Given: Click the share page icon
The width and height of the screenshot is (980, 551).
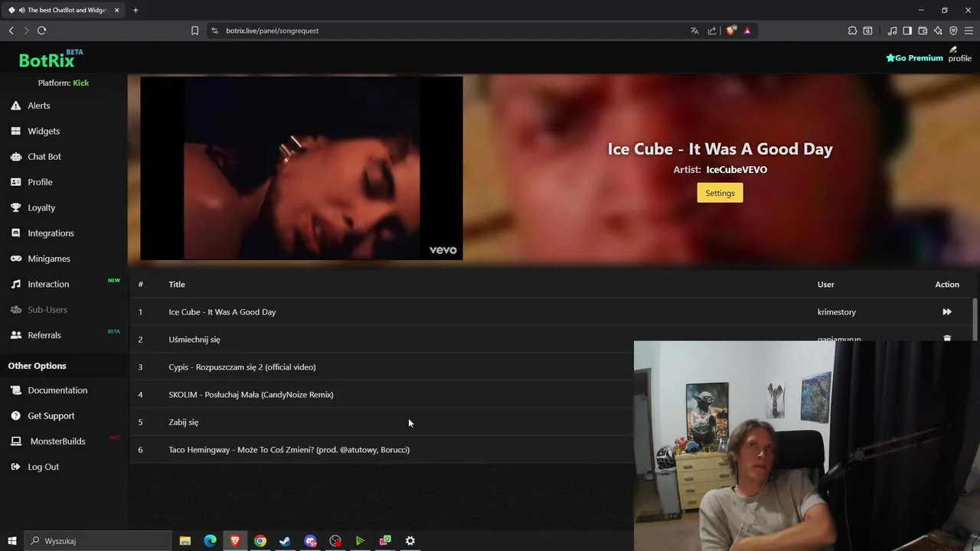Looking at the screenshot, I should (712, 31).
